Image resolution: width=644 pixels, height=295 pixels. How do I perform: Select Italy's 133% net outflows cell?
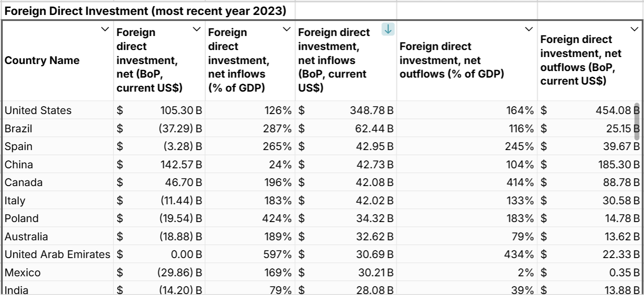tap(467, 200)
